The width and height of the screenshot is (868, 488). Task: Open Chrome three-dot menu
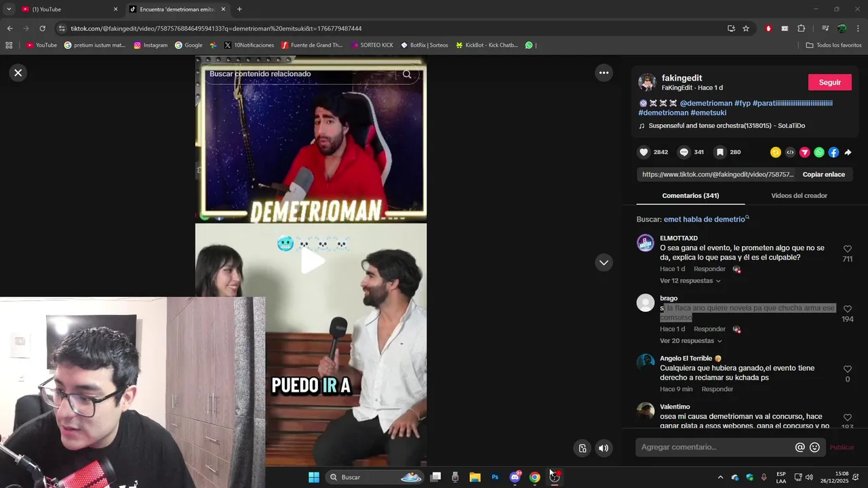click(859, 28)
